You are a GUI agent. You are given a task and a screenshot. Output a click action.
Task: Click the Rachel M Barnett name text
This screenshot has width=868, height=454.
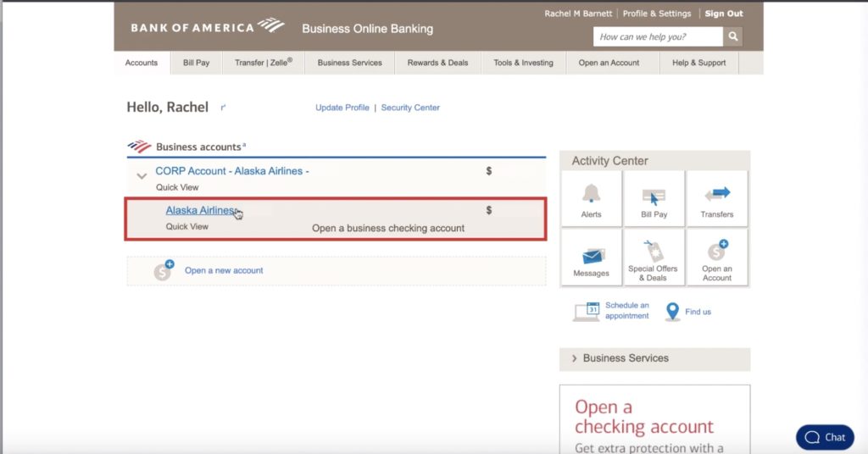pos(578,14)
